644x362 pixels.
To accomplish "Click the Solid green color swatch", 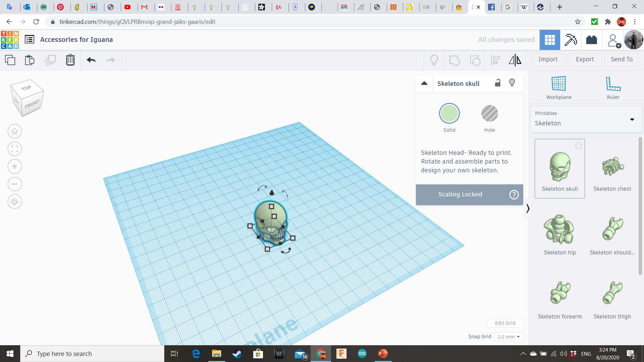I will tap(449, 114).
